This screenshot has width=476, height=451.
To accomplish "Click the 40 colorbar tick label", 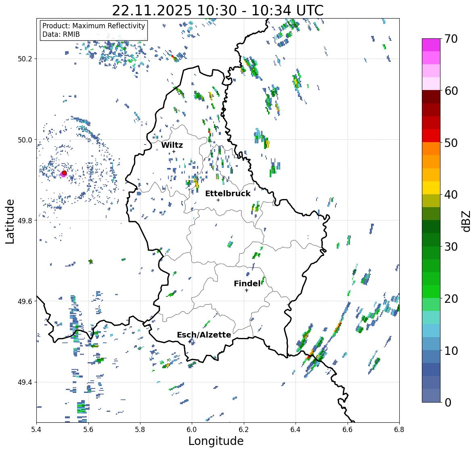I will coord(451,195).
